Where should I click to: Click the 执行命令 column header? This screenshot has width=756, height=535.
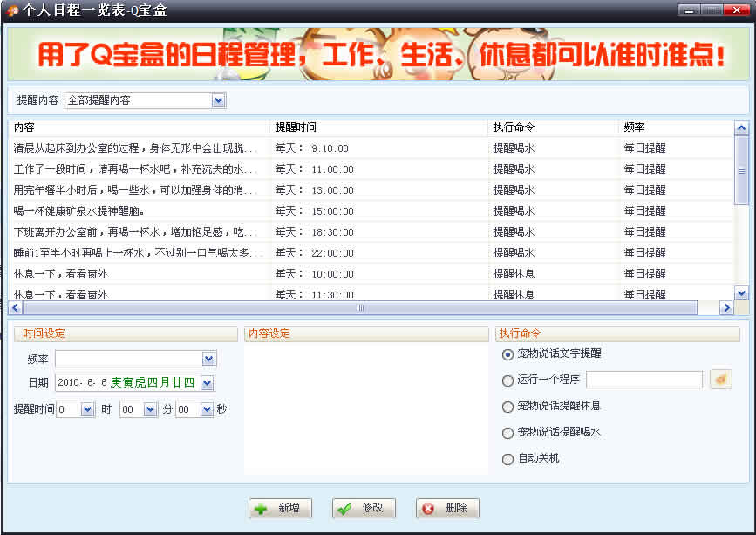[x=554, y=127]
